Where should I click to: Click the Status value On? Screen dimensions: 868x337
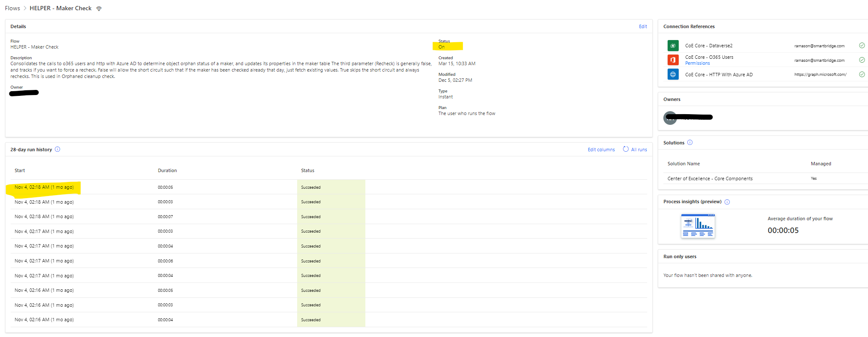[442, 47]
